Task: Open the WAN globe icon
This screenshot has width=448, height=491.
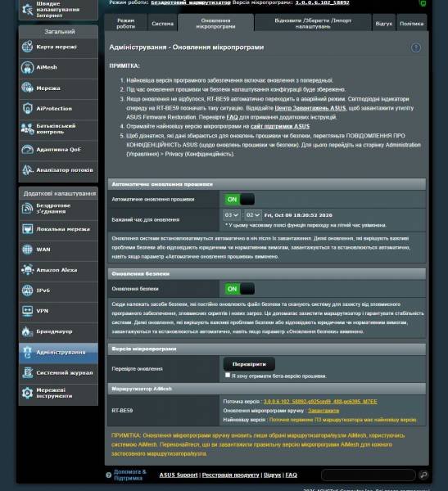Action: [27, 250]
